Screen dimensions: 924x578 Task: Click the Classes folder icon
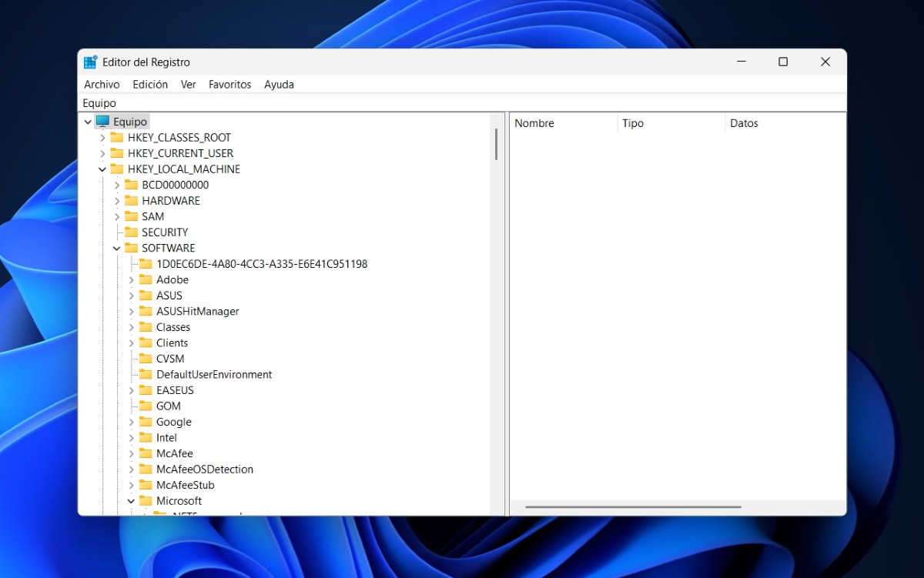146,327
